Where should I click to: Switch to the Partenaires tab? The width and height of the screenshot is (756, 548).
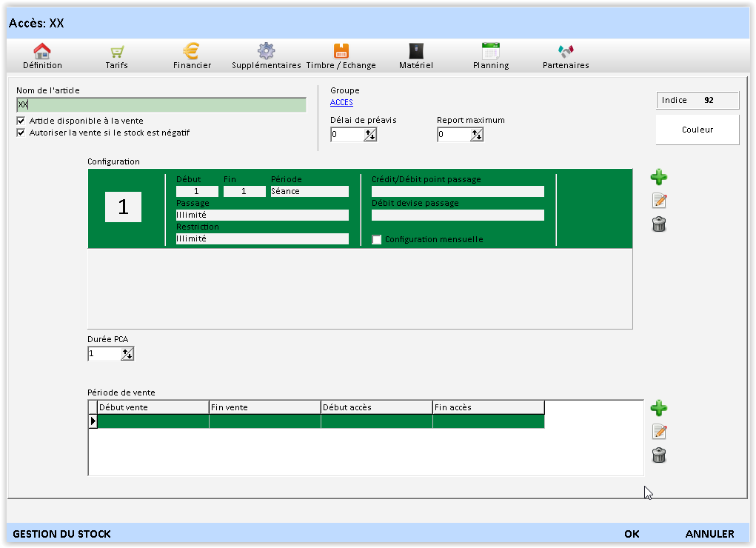coord(566,56)
